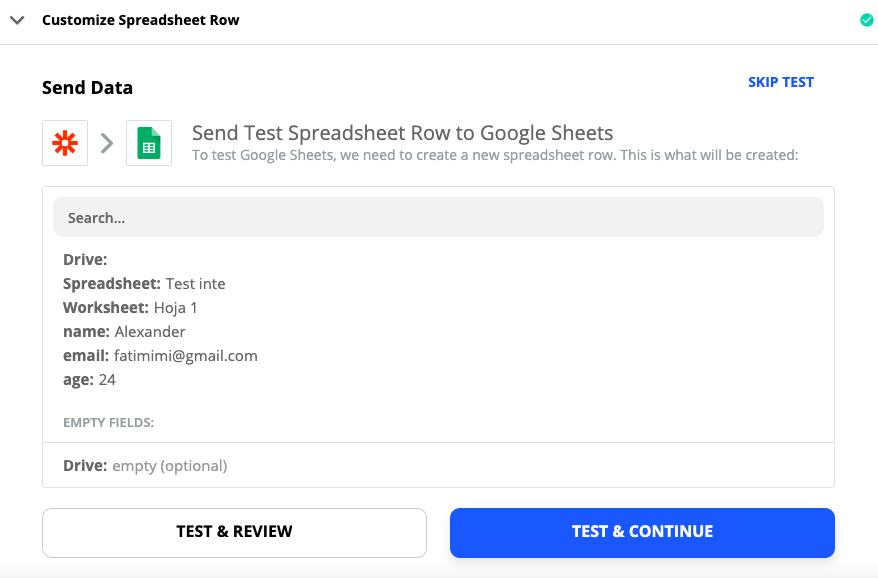The height and width of the screenshot is (578, 878).
Task: Click the Send Test Spreadsheet Row title text
Action: (x=402, y=133)
